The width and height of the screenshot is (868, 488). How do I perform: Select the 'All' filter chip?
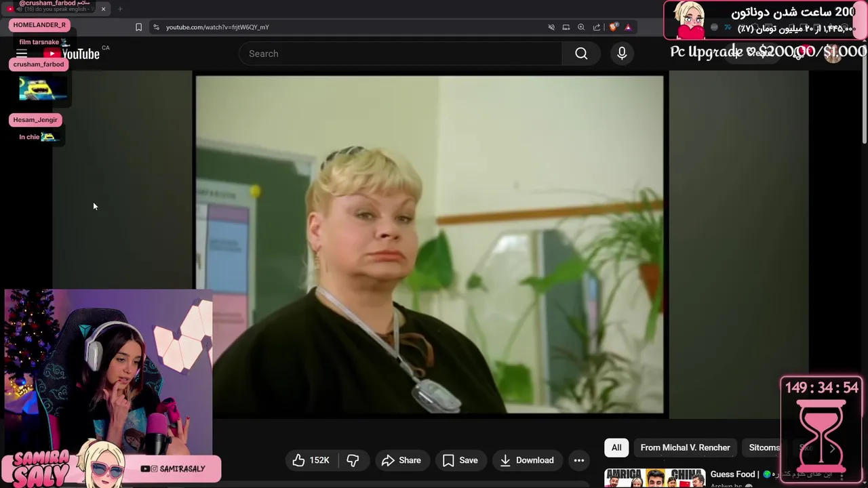[x=616, y=447]
